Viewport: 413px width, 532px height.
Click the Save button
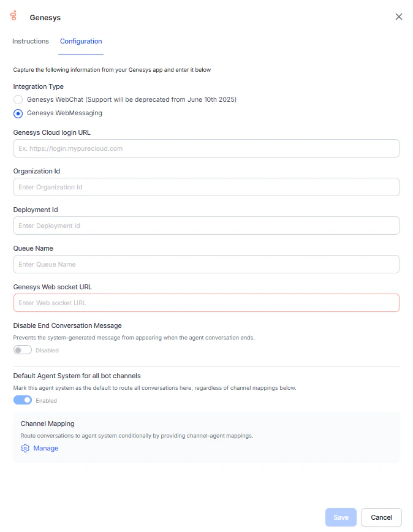pos(341,517)
